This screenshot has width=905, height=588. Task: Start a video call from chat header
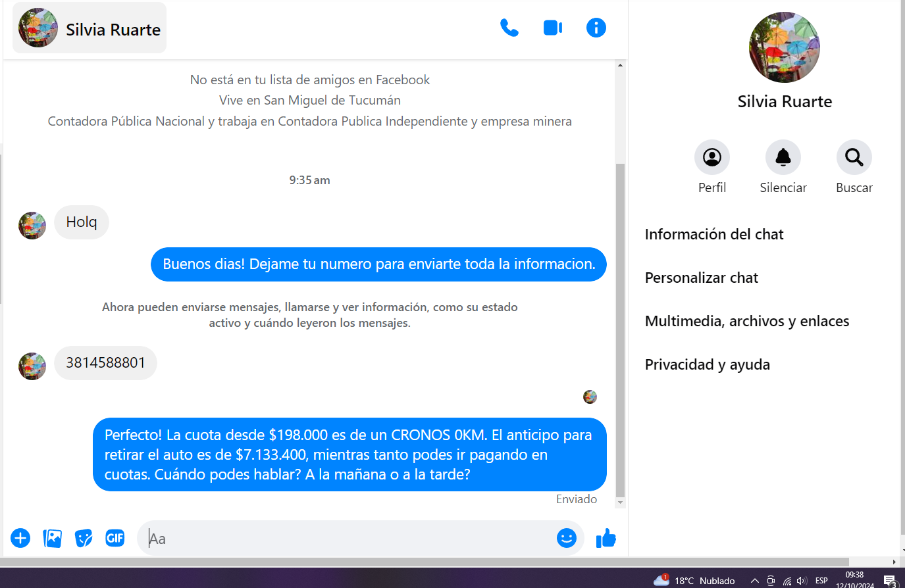pyautogui.click(x=552, y=28)
